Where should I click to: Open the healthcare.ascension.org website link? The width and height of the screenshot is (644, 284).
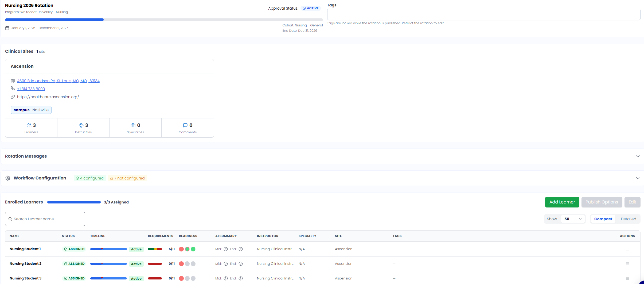coord(48,97)
